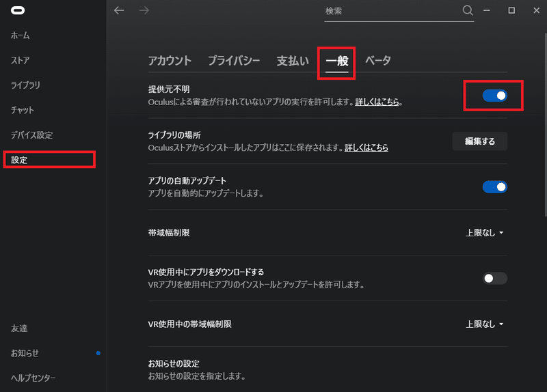
Task: Click the 帯域幅制限 label
Action: (x=169, y=233)
